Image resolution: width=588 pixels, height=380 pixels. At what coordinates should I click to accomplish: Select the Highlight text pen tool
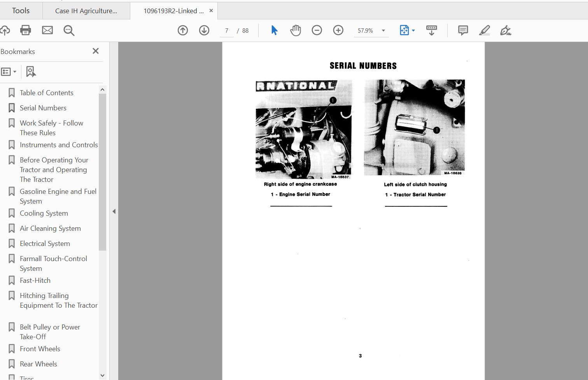(x=485, y=30)
